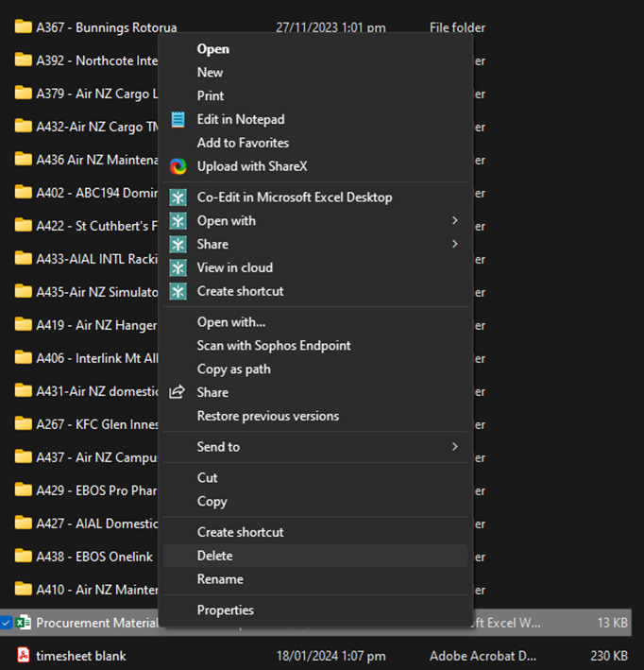Click the 230 KB file size
This screenshot has width=644, height=670.
click(x=609, y=656)
